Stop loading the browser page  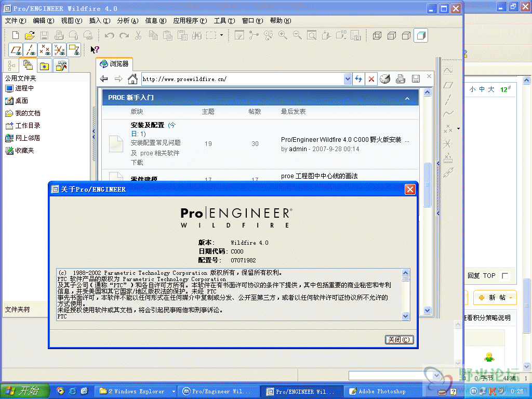pyautogui.click(x=371, y=79)
